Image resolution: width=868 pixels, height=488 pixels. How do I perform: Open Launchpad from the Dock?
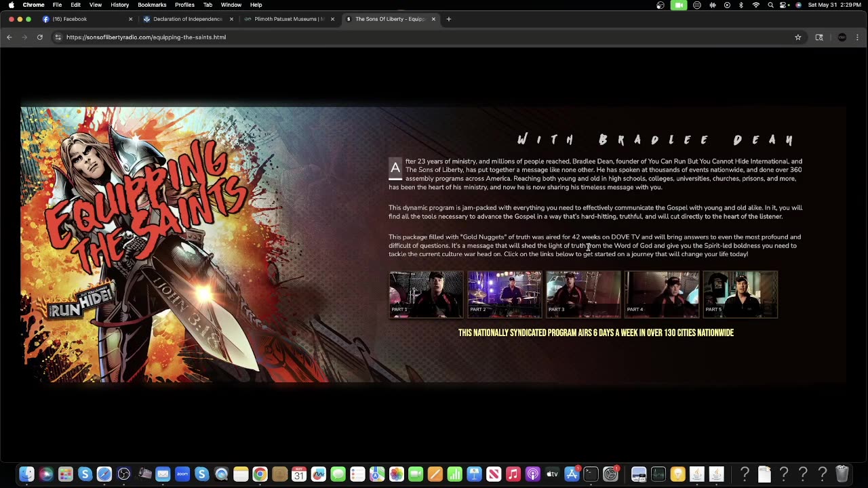click(x=65, y=474)
